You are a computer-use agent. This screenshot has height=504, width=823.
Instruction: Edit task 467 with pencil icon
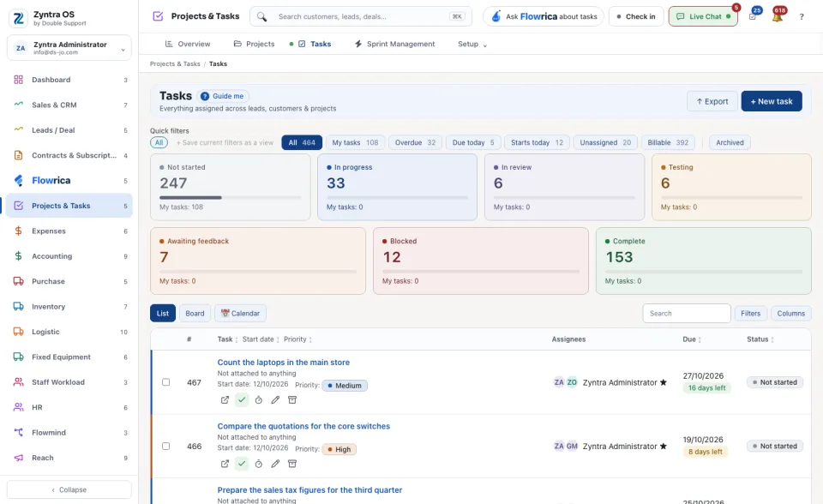pos(275,400)
